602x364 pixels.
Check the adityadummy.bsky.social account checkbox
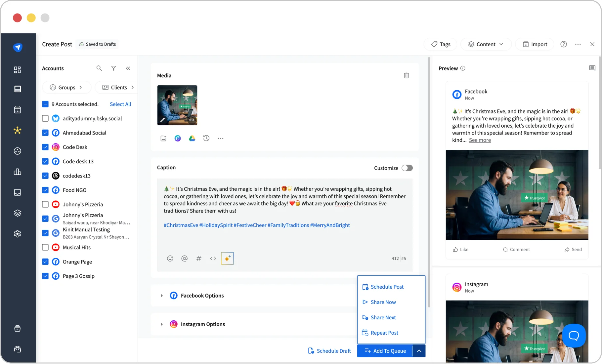pos(45,118)
